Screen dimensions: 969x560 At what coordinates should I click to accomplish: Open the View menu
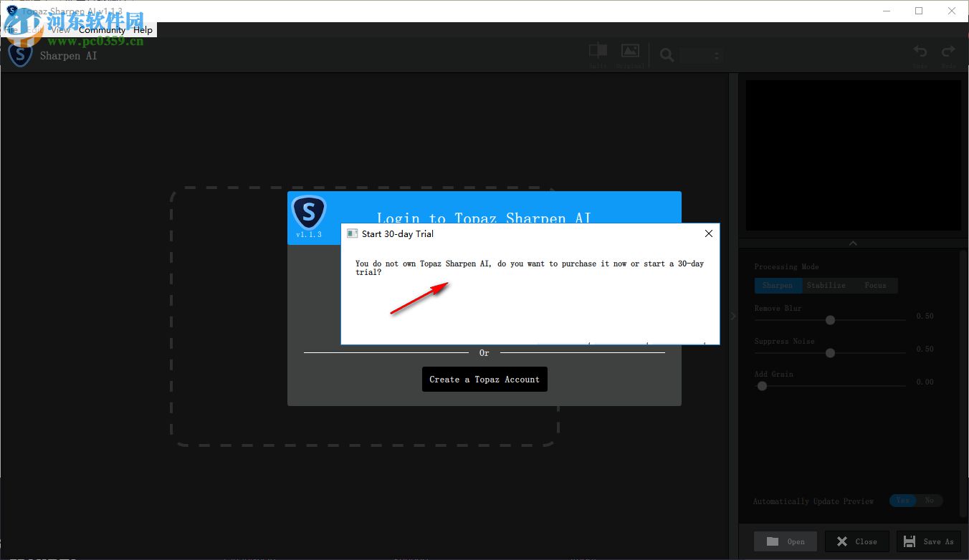[x=61, y=30]
